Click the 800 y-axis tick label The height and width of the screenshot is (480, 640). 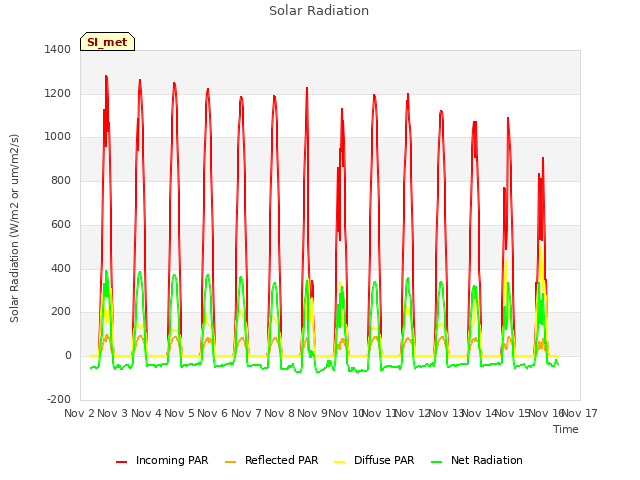61,180
